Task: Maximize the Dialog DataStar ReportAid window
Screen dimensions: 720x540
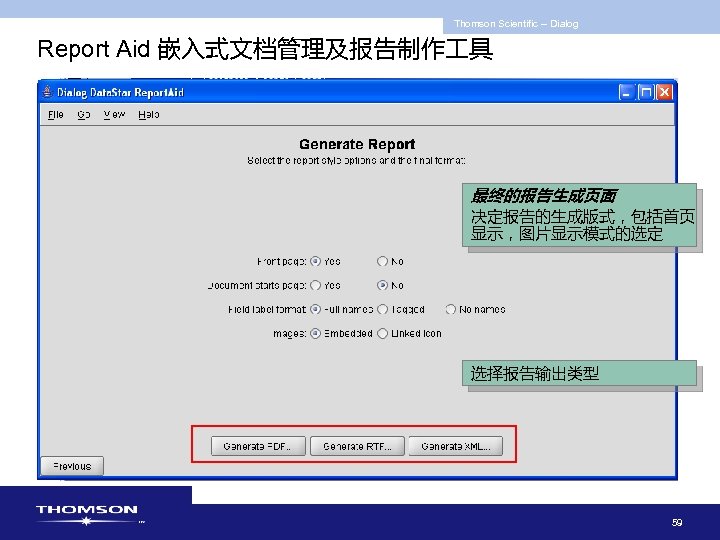Action: point(645,92)
